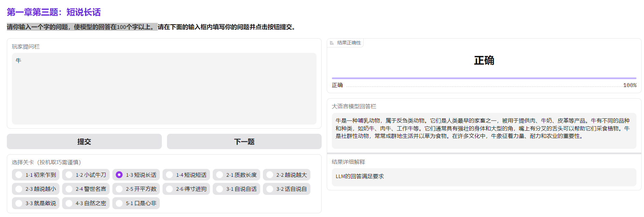This screenshot has width=644, height=217.
Task: Click the 结果详细解释 label
Action: 348,162
